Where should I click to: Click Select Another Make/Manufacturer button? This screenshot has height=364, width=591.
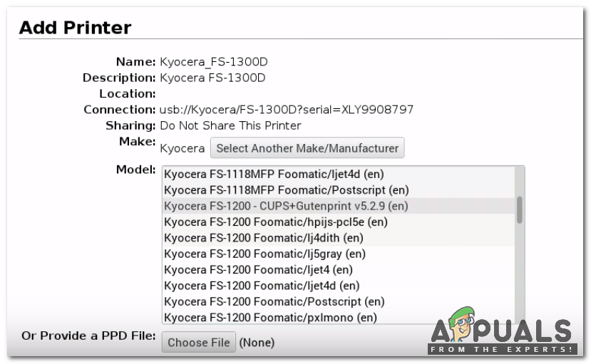click(x=307, y=148)
